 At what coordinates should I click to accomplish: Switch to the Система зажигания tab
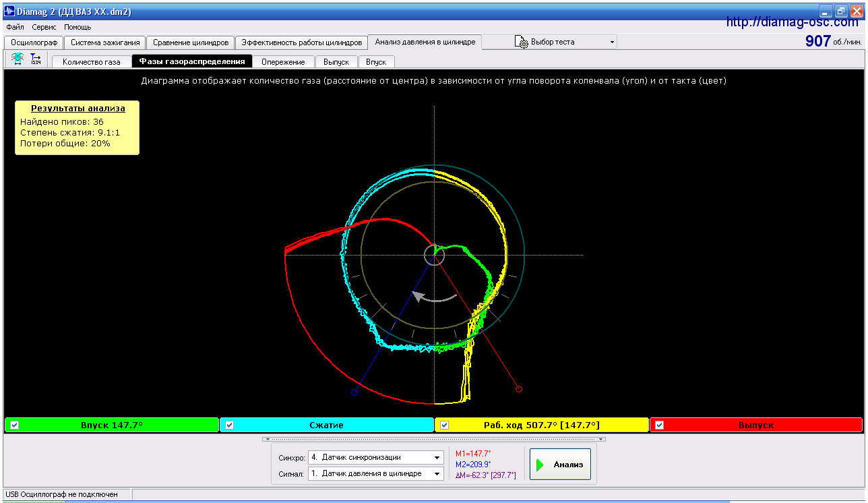pyautogui.click(x=105, y=42)
